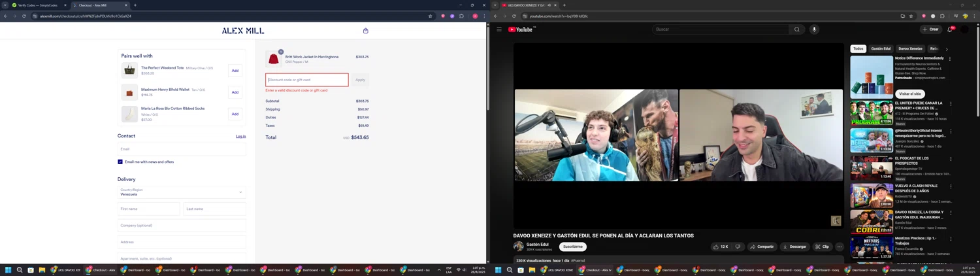This screenshot has height=276, width=980.
Task: Click the Perfect Weekend Tote thumbnail
Action: 129,70
